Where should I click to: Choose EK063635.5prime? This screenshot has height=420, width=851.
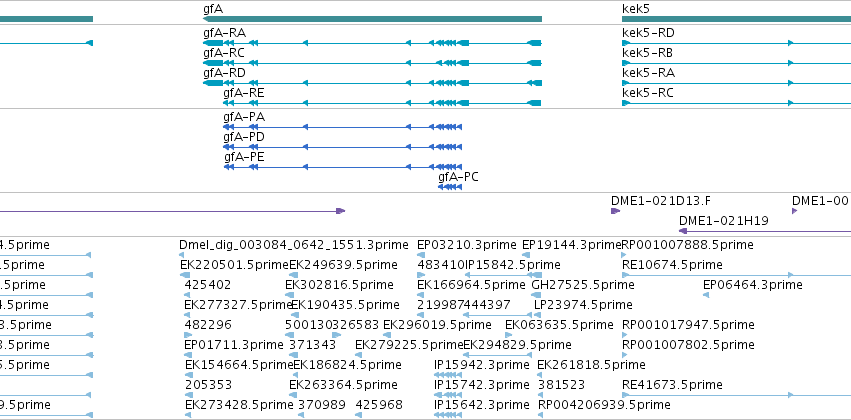click(560, 325)
